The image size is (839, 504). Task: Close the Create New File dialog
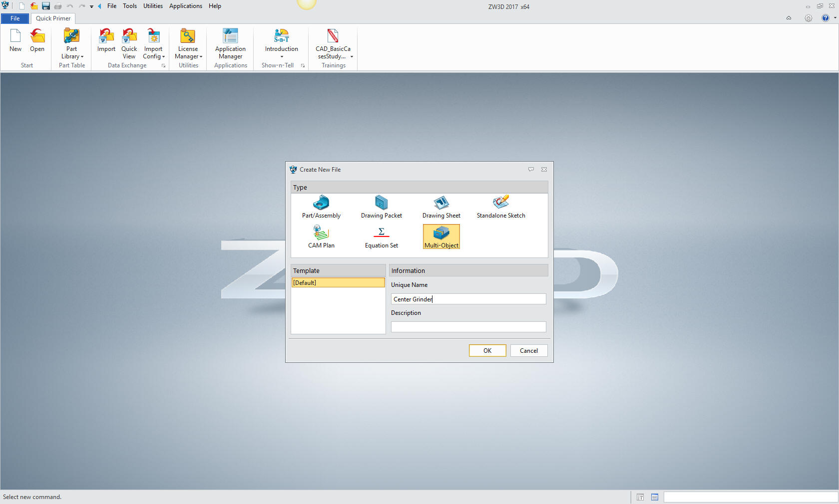544,169
